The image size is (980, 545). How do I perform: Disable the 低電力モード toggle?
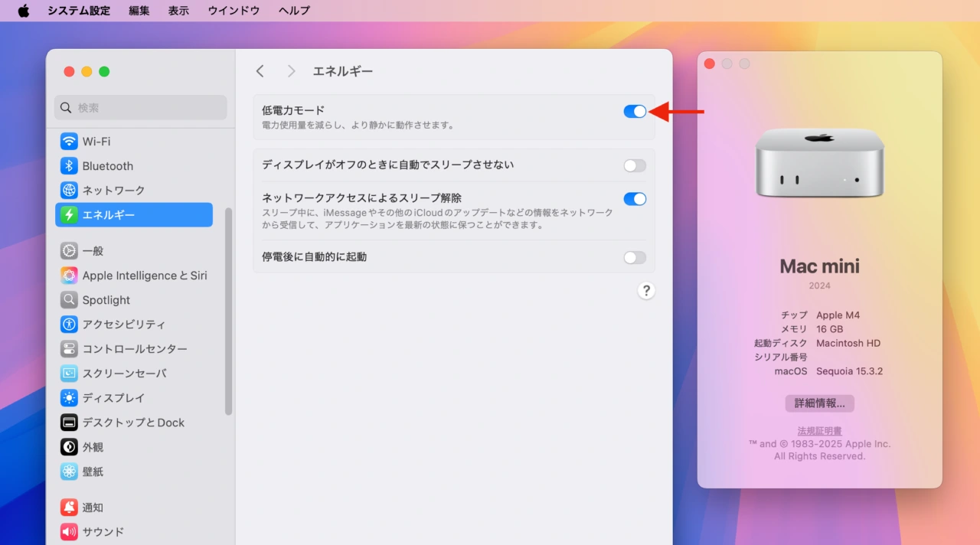coord(635,112)
